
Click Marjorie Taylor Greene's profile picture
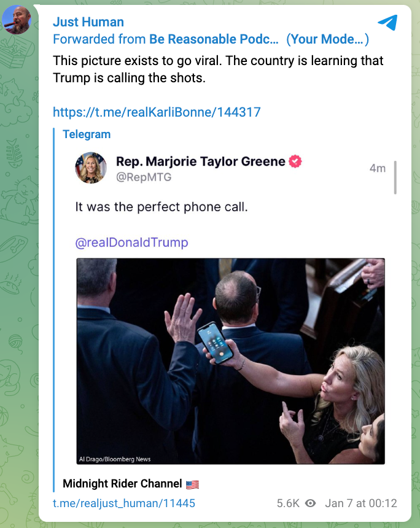91,168
